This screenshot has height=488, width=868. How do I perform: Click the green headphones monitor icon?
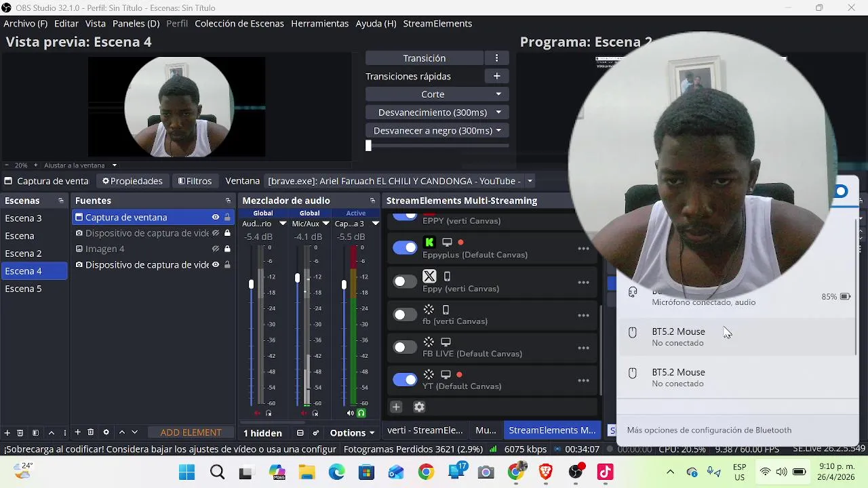[x=361, y=413]
